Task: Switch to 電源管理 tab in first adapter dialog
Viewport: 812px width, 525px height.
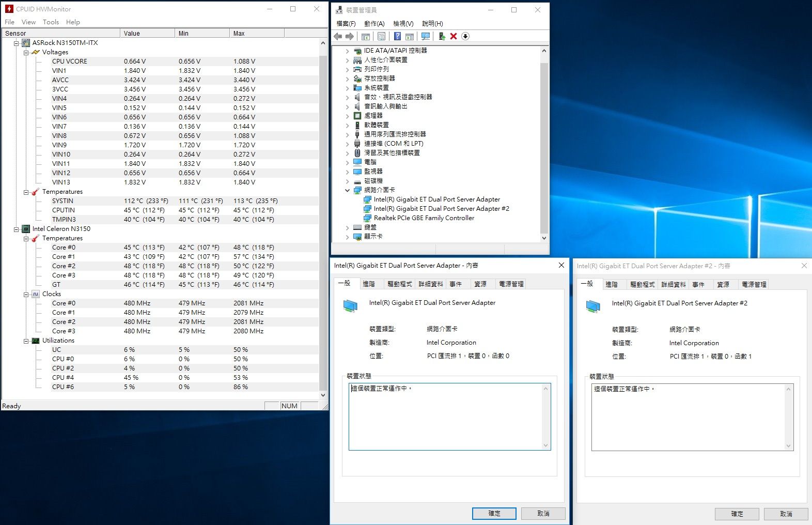Action: tap(511, 284)
